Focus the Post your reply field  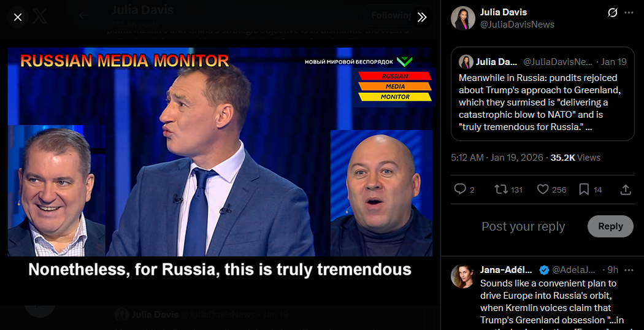523,226
